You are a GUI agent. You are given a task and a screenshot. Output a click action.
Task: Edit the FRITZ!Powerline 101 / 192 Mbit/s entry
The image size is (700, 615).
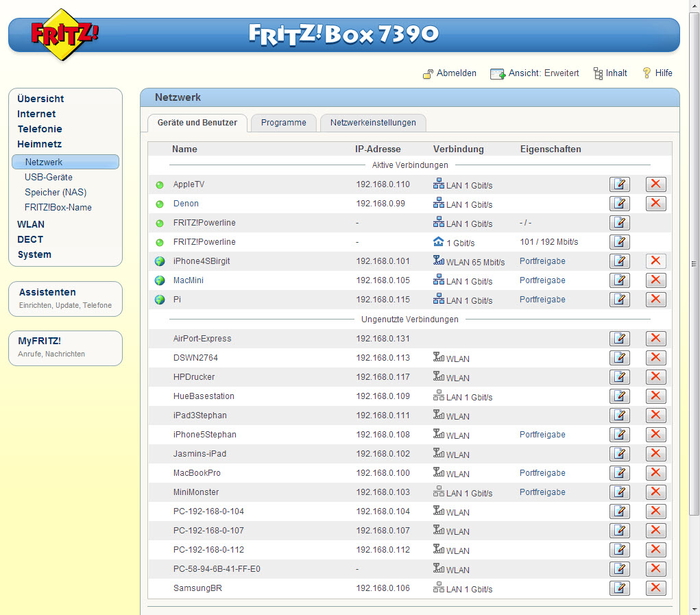pyautogui.click(x=620, y=241)
